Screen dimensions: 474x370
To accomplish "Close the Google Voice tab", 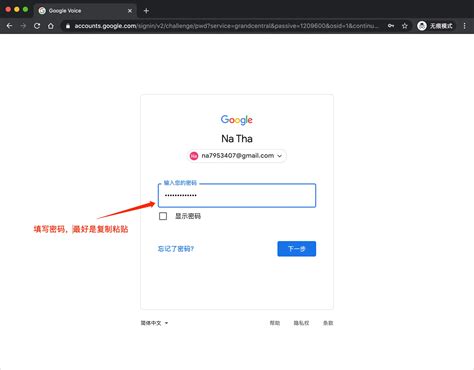I will tap(130, 11).
